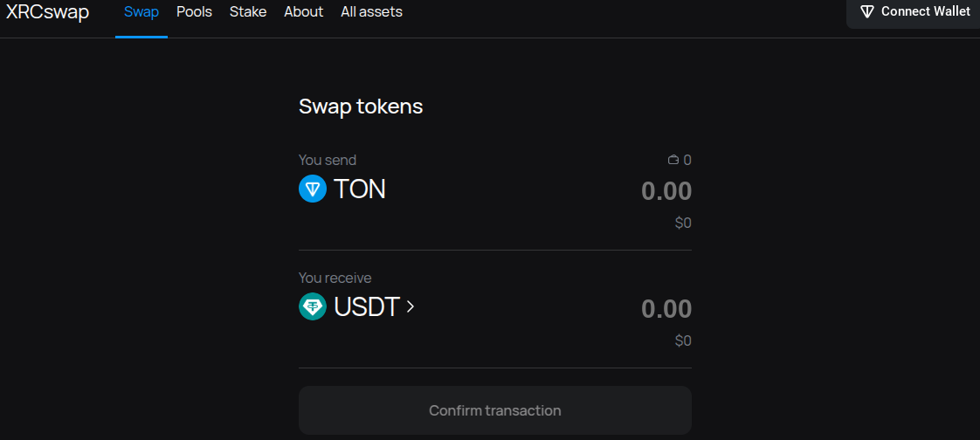Click the dollar value under send amount
This screenshot has width=980, height=440.
click(x=683, y=223)
